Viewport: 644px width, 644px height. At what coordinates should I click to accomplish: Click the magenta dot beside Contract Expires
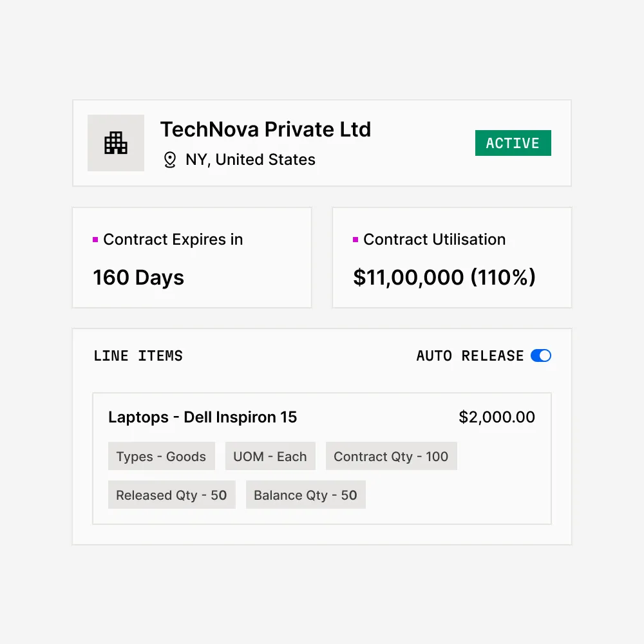click(x=95, y=240)
